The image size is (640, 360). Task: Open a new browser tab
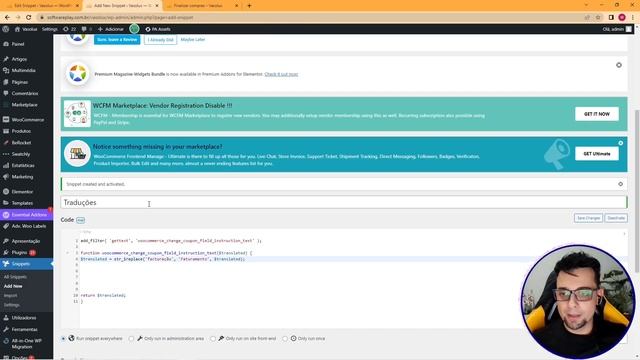[x=249, y=6]
